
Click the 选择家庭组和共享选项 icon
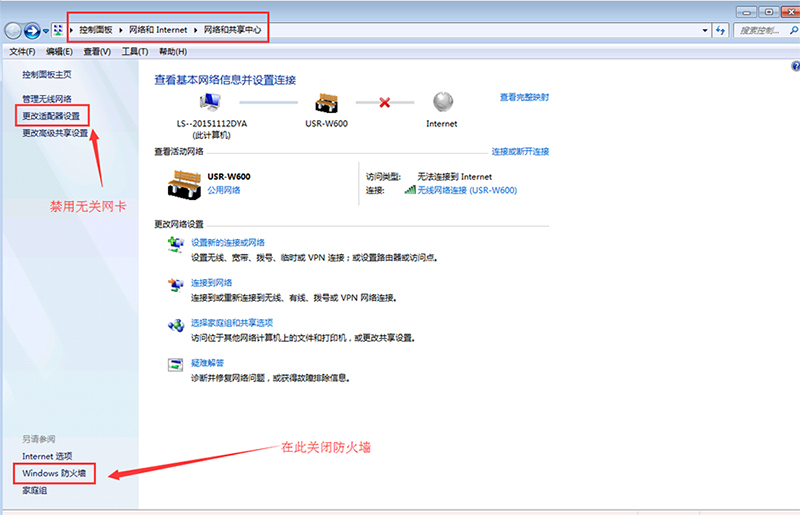click(176, 325)
